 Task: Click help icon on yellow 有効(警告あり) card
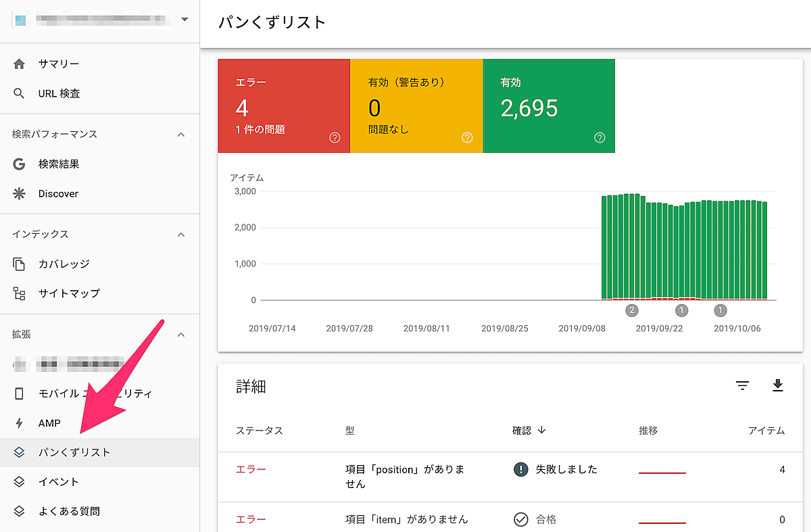(x=467, y=138)
